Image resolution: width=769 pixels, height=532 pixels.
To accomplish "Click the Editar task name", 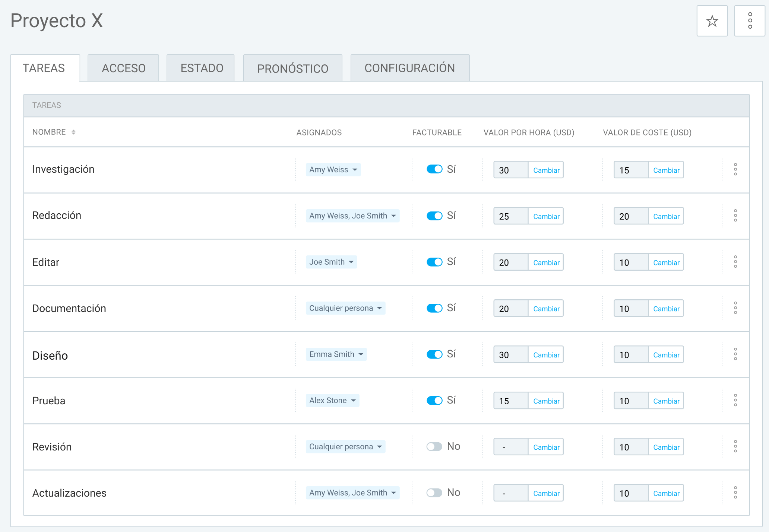I will tap(46, 262).
